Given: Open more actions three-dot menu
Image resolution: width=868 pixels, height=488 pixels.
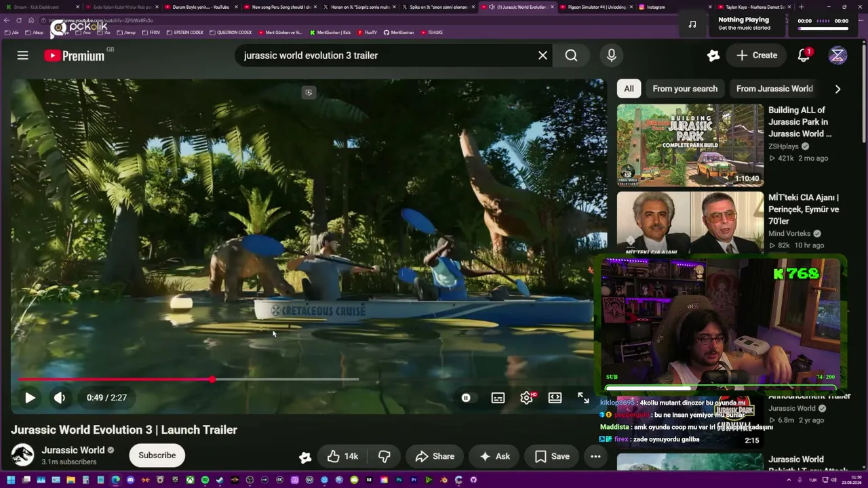Looking at the screenshot, I should pos(595,456).
